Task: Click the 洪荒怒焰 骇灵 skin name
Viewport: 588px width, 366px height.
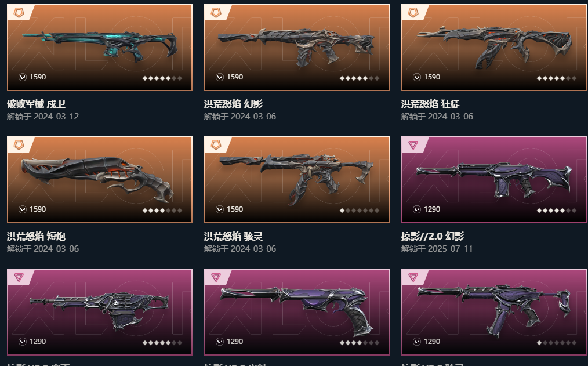Action: pyautogui.click(x=233, y=236)
